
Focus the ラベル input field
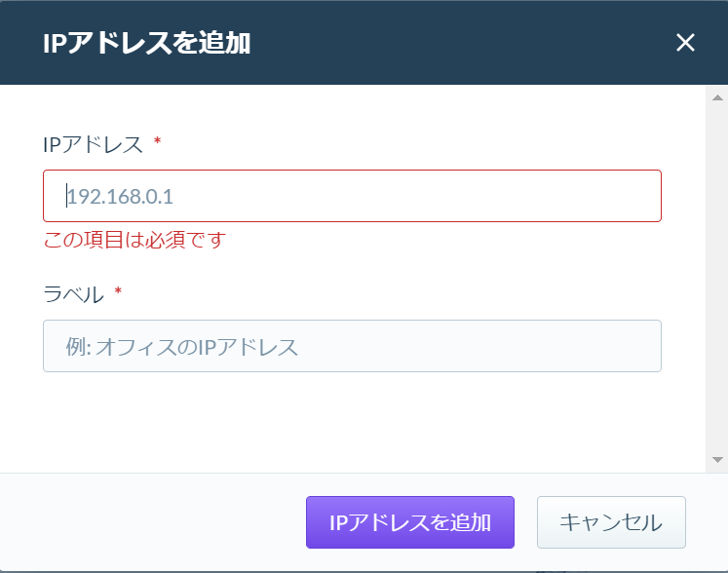(352, 346)
